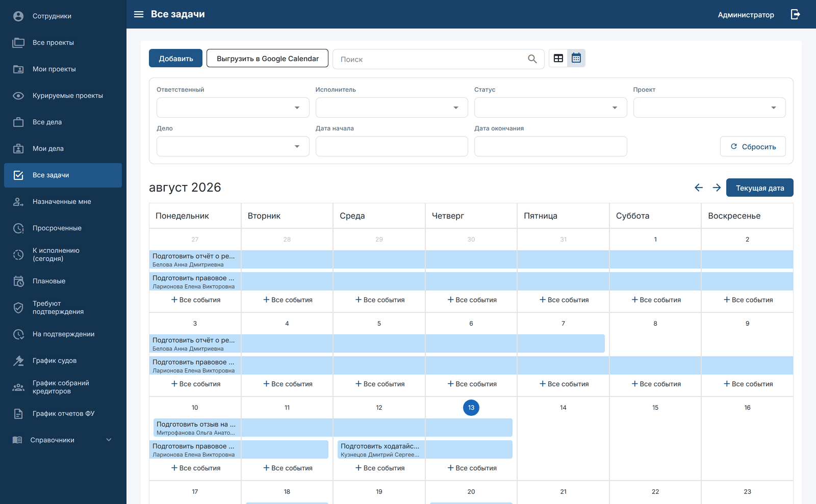Click the Воскресенье column header
This screenshot has height=504, width=816.
tap(747, 216)
